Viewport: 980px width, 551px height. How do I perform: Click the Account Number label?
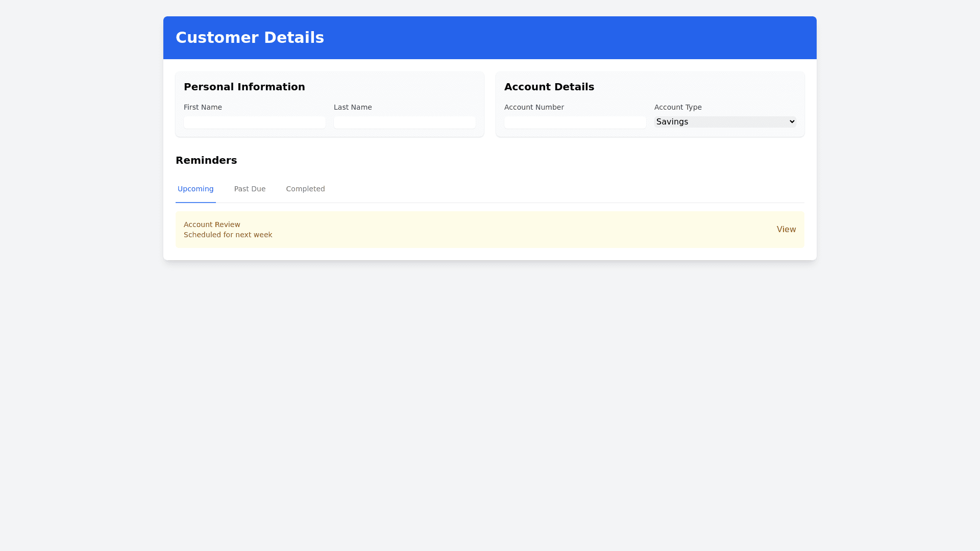click(534, 107)
